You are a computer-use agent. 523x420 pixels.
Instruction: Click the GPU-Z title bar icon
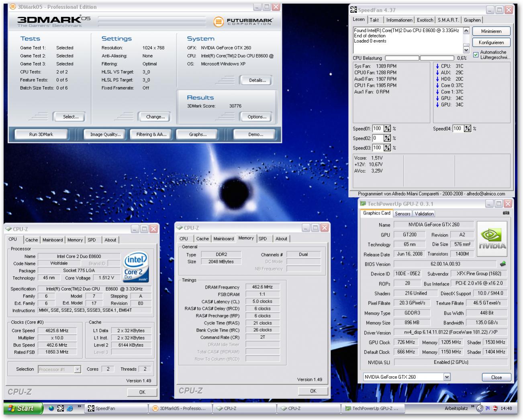pyautogui.click(x=363, y=204)
